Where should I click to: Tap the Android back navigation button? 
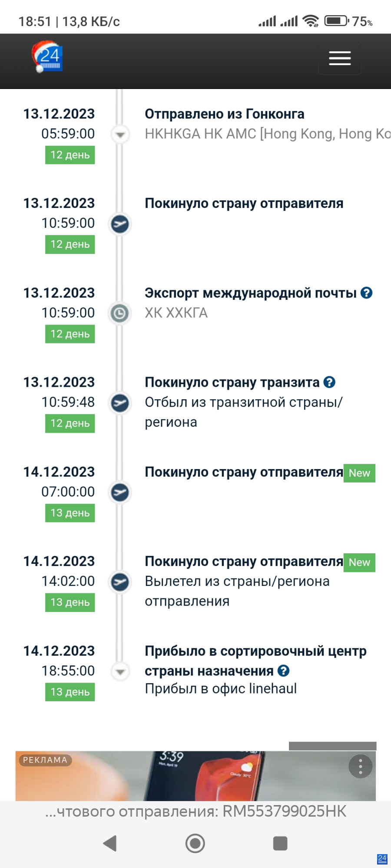point(110,843)
